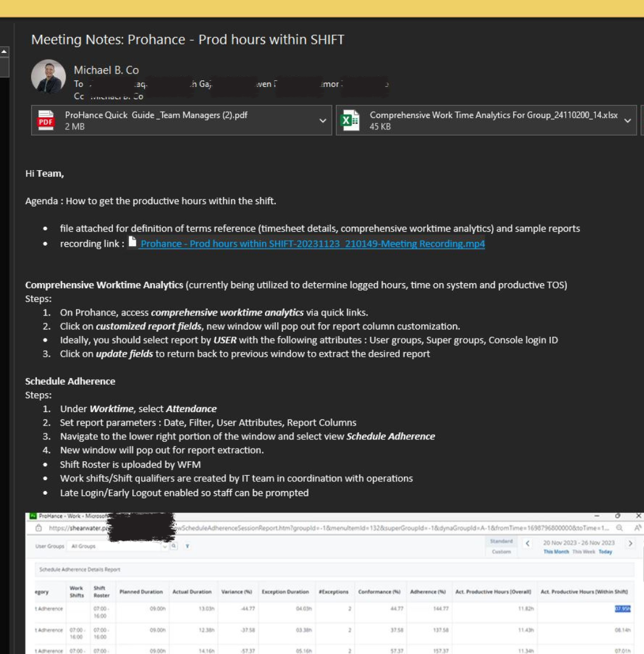Click the Shift Roster column header
644x654 pixels.
pyautogui.click(x=101, y=592)
